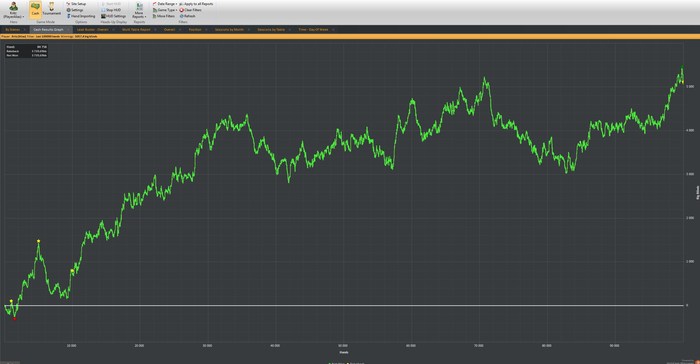This screenshot has height=364, width=700.
Task: Toggle the green winnings series in the graph legend
Action: (x=336, y=363)
